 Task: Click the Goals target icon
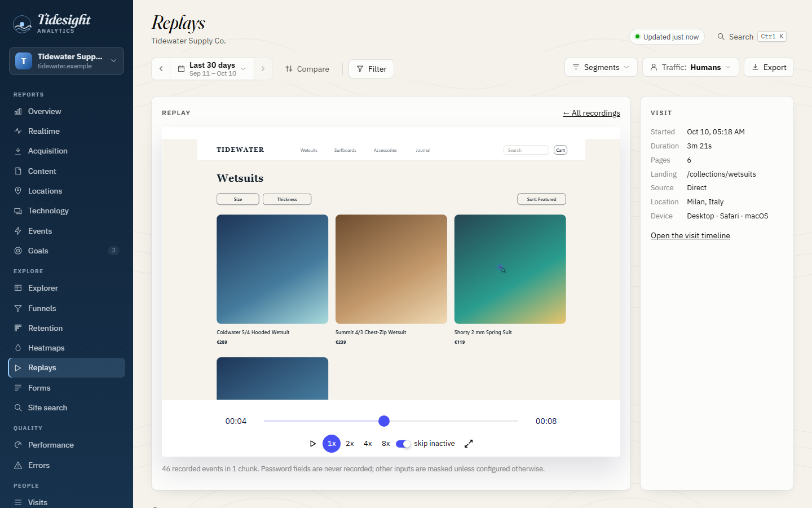18,251
